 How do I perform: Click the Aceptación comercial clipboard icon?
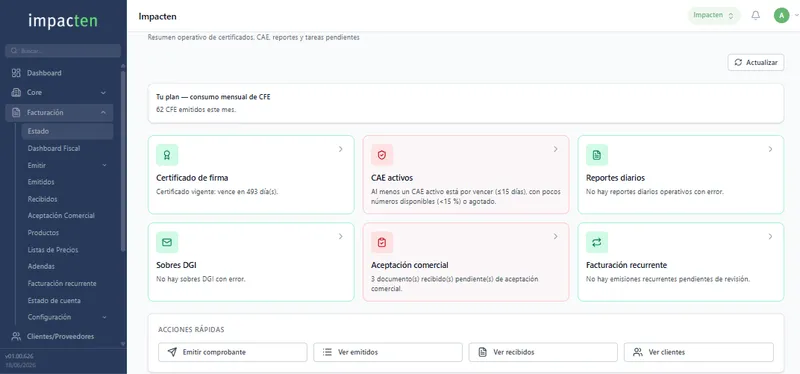[382, 242]
